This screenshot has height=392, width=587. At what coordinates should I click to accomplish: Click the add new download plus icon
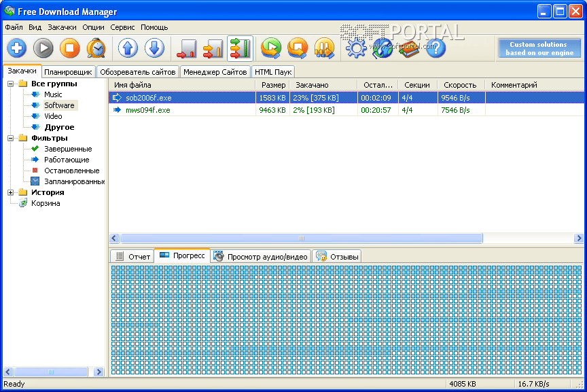click(16, 48)
